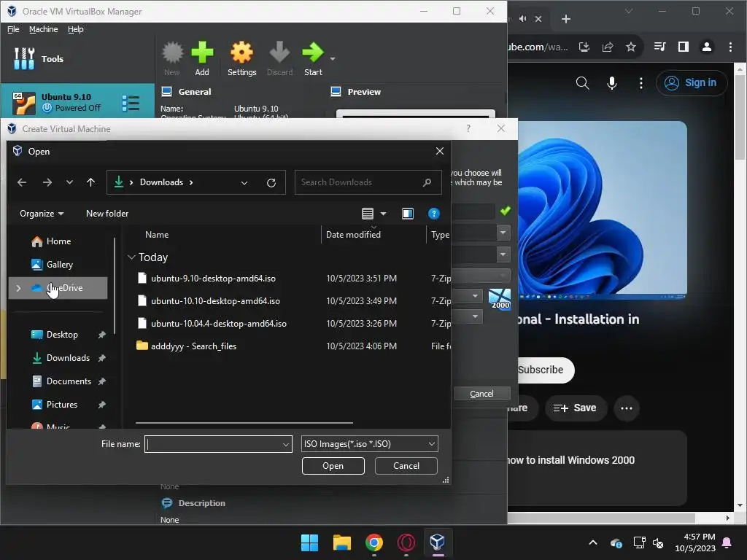Cancel the Create Virtual Machine dialog
The height and width of the screenshot is (560, 747).
(481, 394)
